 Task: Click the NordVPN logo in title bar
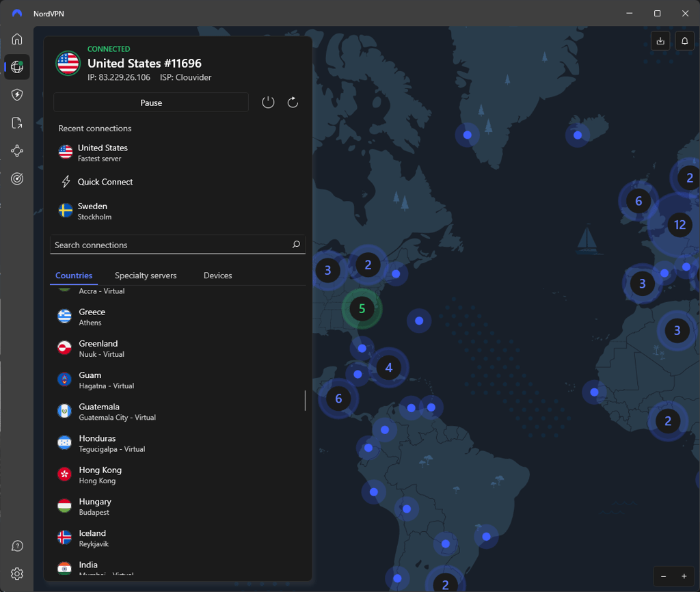[17, 14]
